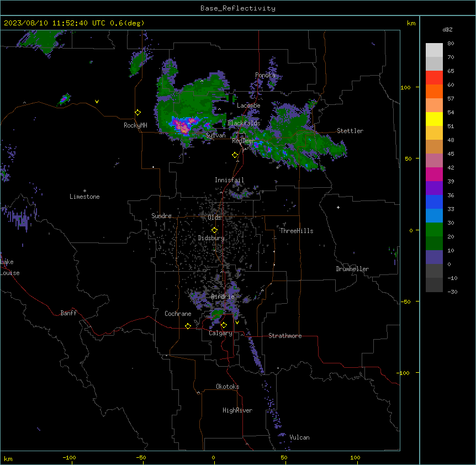This screenshot has width=476, height=465.
Task: Click the RockyMH label
Action: pos(135,125)
